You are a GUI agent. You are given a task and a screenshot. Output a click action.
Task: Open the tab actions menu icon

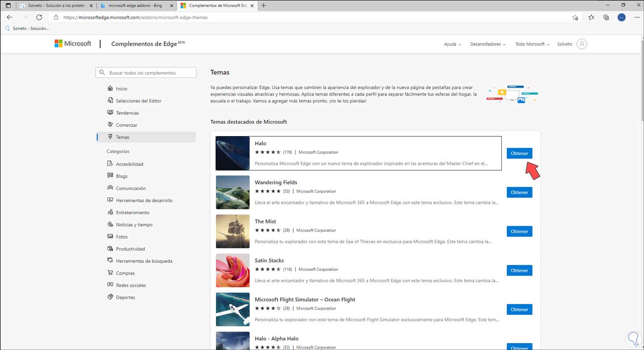[x=8, y=5]
